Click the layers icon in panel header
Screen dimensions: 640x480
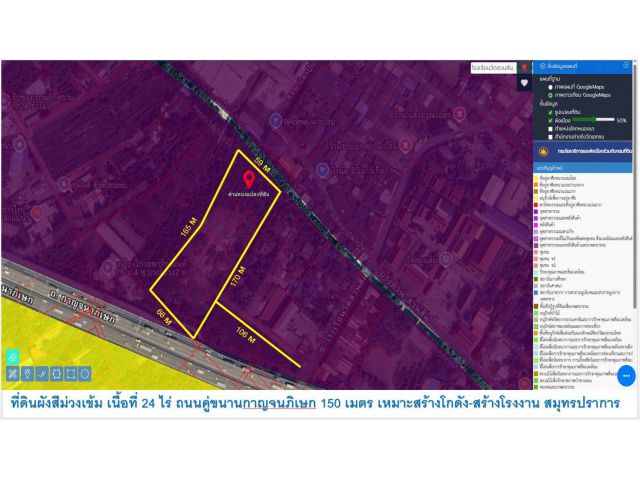(542, 66)
